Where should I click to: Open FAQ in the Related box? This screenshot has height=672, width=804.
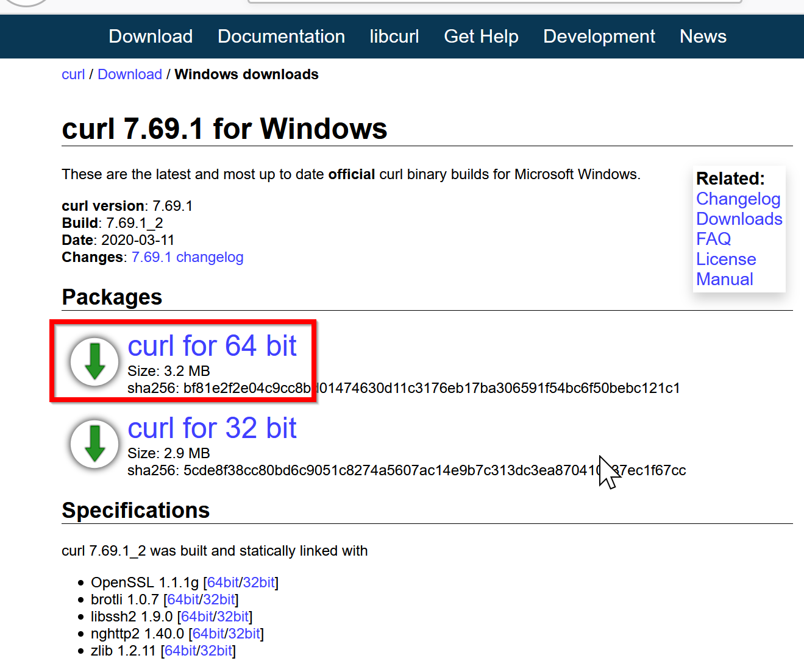click(714, 239)
